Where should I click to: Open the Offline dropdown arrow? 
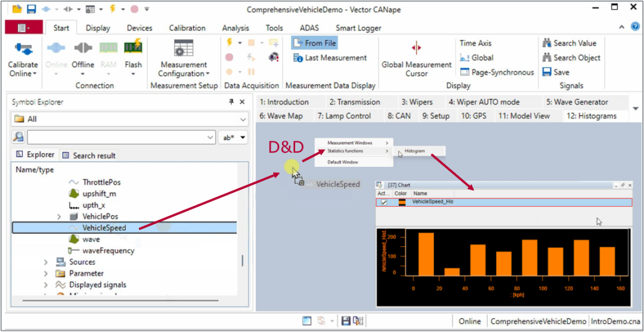click(83, 75)
